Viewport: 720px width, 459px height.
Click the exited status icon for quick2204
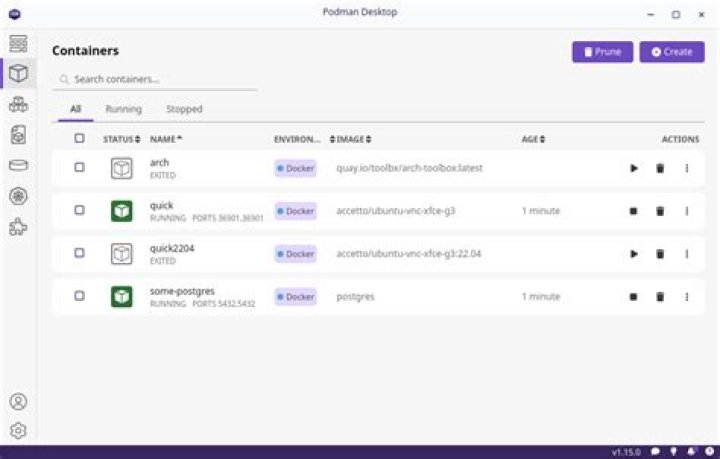tap(122, 254)
